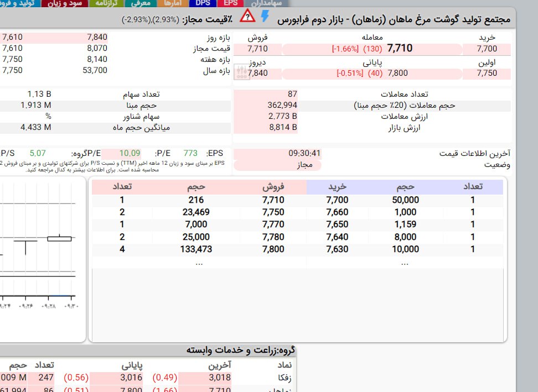Switch to the DPS tab

click(203, 3)
